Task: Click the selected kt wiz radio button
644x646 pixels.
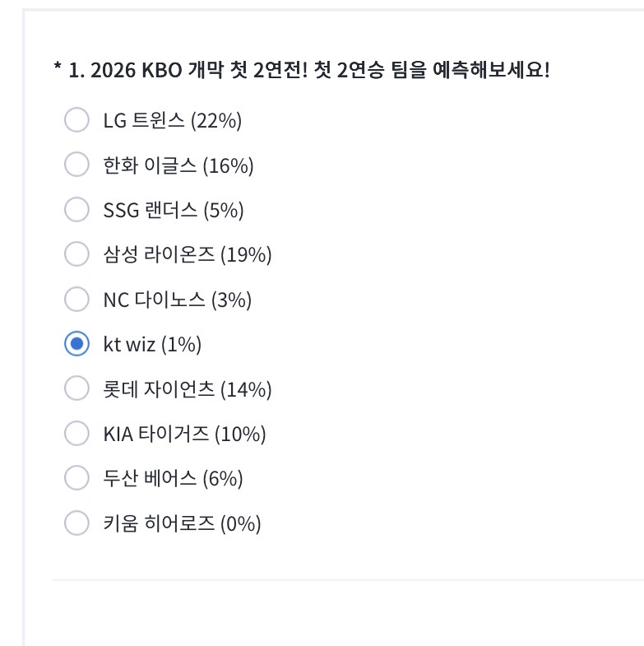Action: click(x=76, y=344)
